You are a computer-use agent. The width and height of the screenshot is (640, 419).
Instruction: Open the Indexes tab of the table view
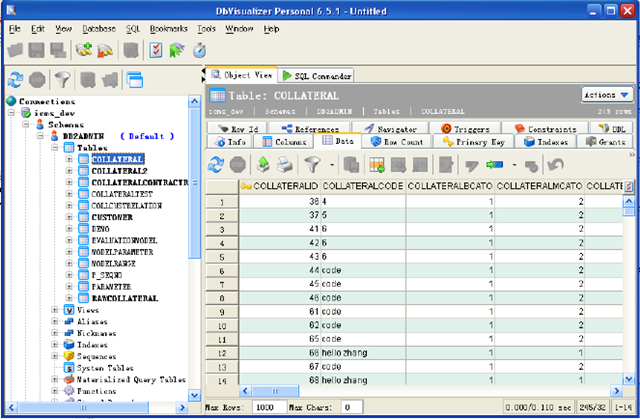click(546, 142)
